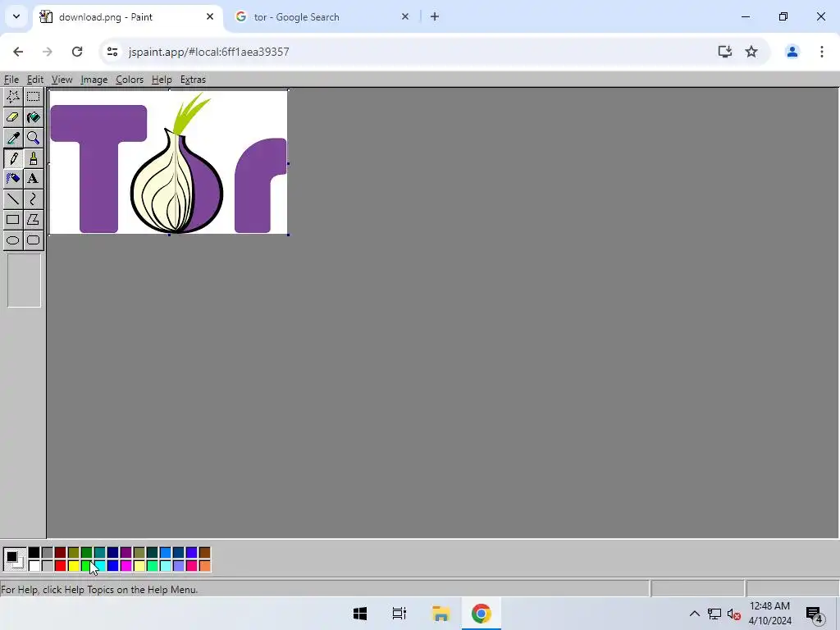Pick the black palette color
Image resolution: width=840 pixels, height=630 pixels.
34,553
